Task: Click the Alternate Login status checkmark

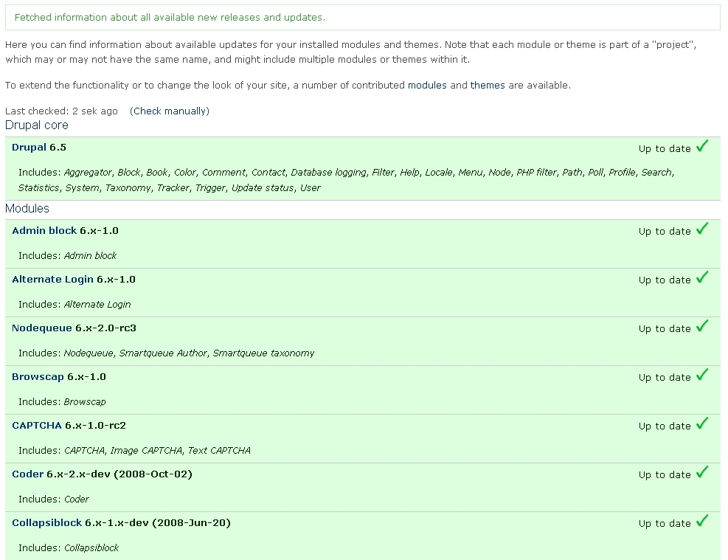Action: (x=702, y=277)
